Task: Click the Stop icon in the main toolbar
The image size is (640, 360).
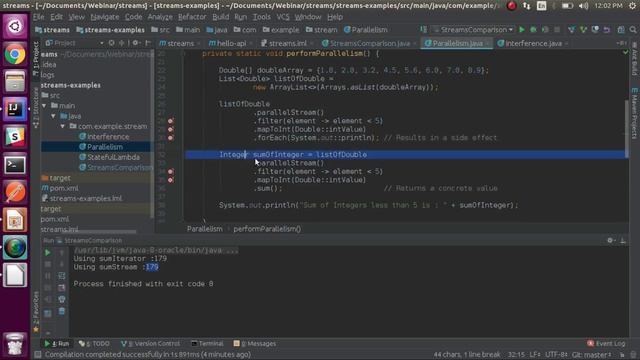Action: (557, 30)
